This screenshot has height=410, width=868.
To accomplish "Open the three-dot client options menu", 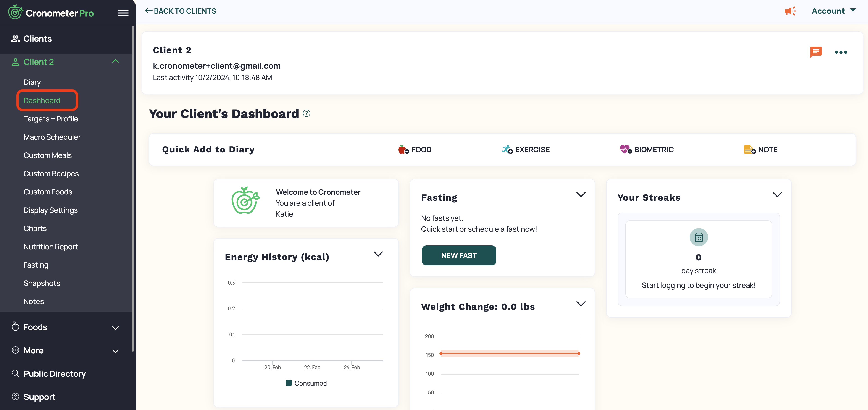I will (x=841, y=52).
